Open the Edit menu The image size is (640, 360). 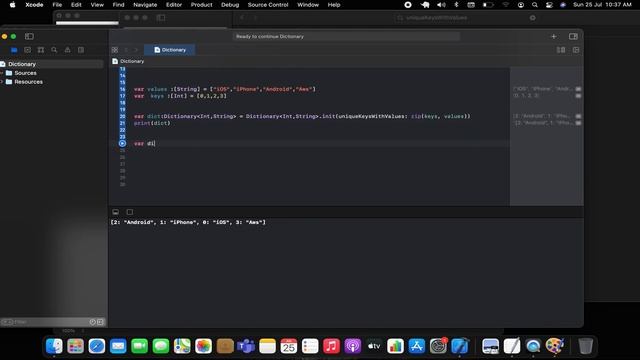coord(76,5)
